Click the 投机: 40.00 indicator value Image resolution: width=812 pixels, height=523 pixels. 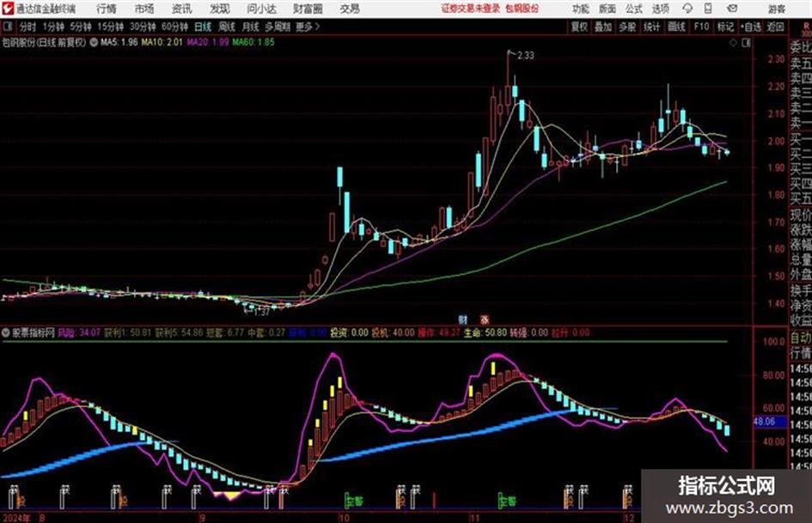(x=393, y=333)
